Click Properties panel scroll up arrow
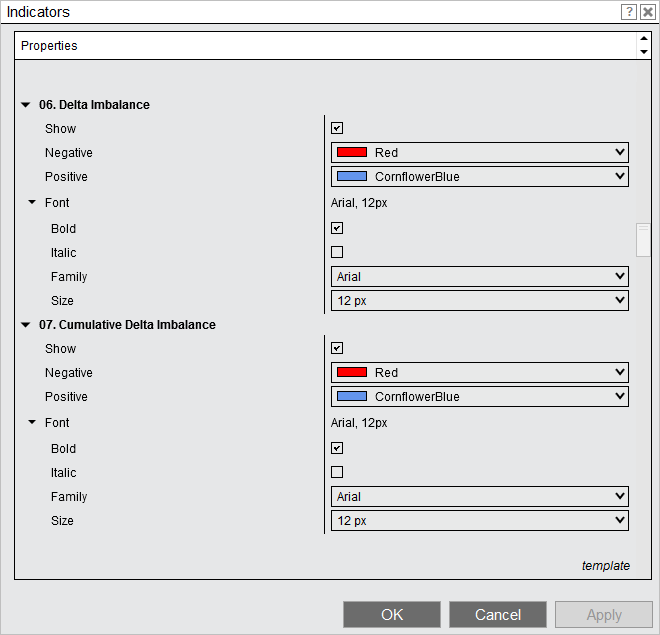 [643, 40]
